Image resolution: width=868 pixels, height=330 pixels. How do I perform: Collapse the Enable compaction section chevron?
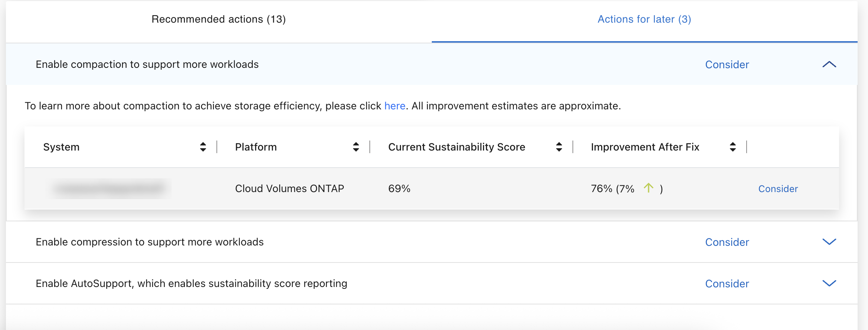coord(829,65)
